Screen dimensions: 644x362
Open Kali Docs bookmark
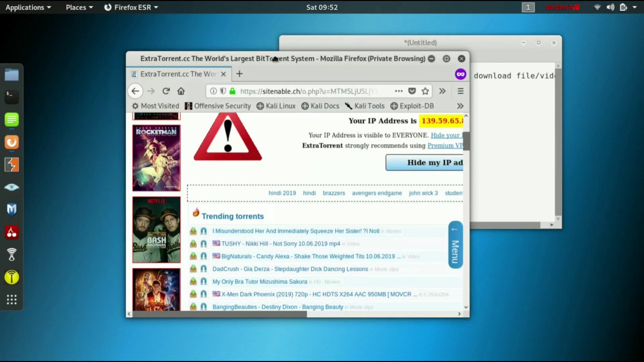pyautogui.click(x=320, y=106)
